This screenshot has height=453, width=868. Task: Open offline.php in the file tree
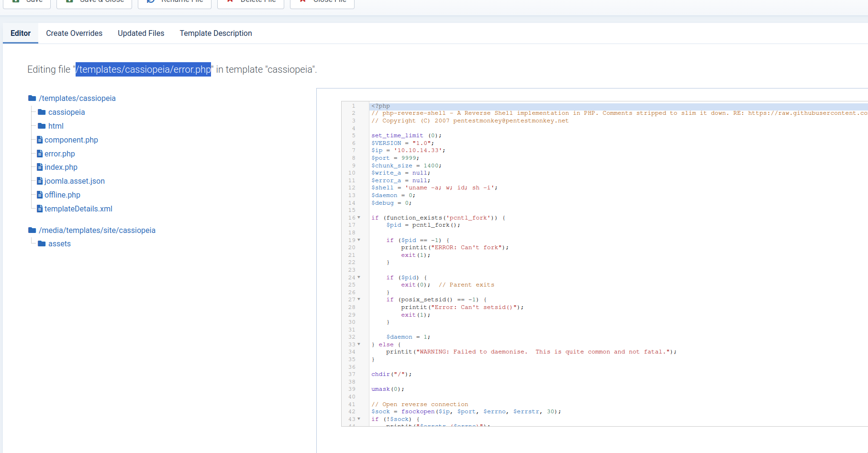(x=62, y=195)
